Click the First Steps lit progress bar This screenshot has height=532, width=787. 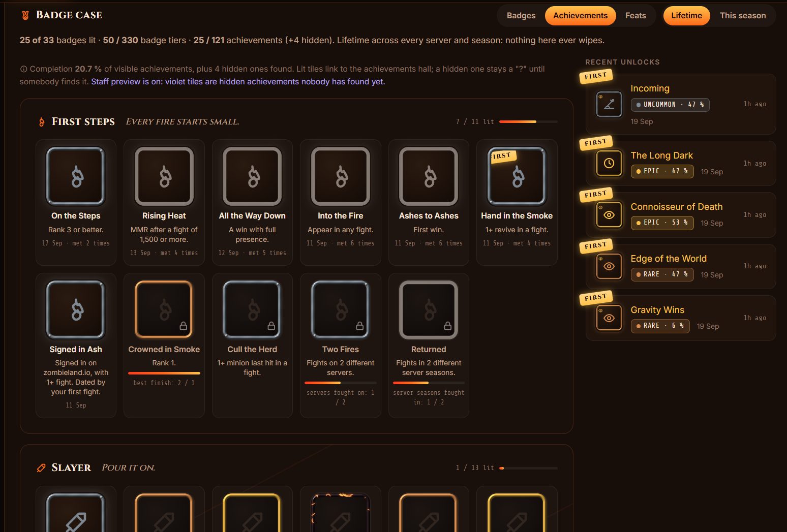point(528,121)
